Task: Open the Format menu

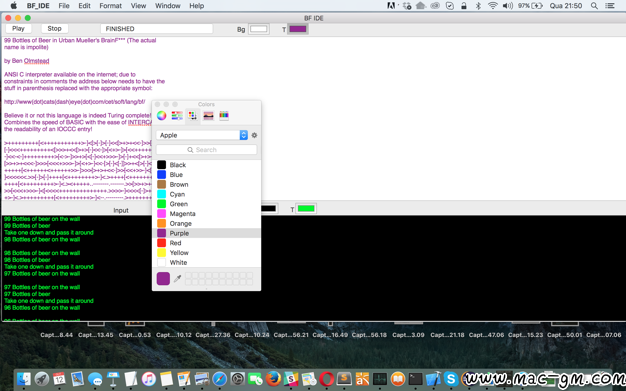Action: (111, 6)
